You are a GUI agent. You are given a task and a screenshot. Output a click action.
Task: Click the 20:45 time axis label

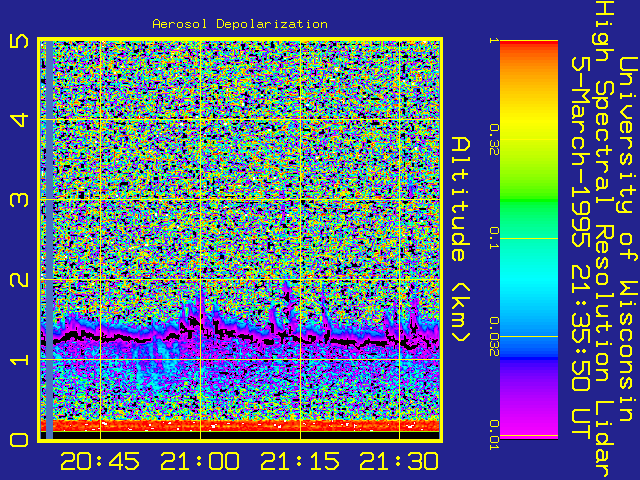coord(100,461)
